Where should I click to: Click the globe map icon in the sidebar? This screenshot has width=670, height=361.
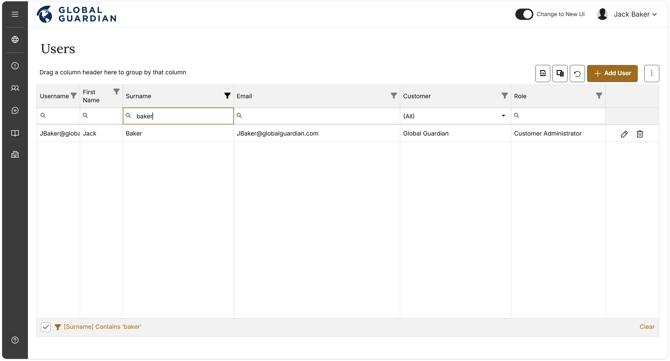tap(15, 40)
